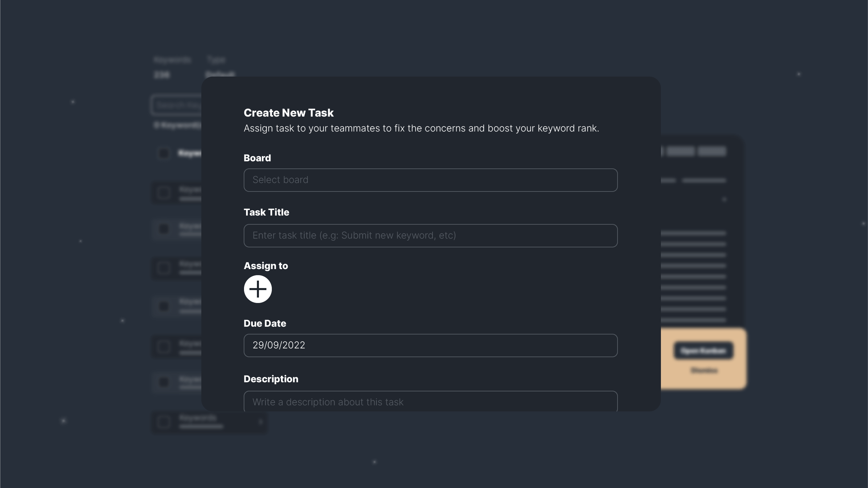Click the circular add teammate icon
Image resolution: width=868 pixels, height=488 pixels.
click(258, 289)
